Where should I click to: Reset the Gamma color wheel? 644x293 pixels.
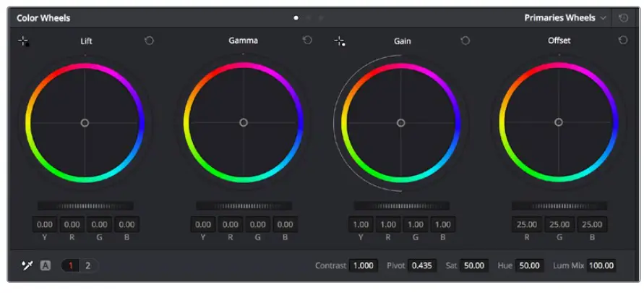(x=307, y=40)
